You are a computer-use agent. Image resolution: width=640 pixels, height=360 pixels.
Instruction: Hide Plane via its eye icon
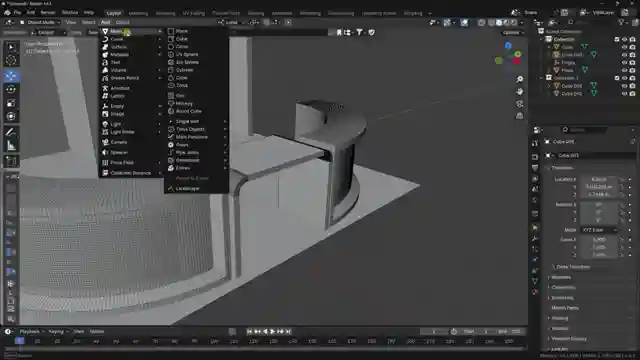click(x=624, y=70)
